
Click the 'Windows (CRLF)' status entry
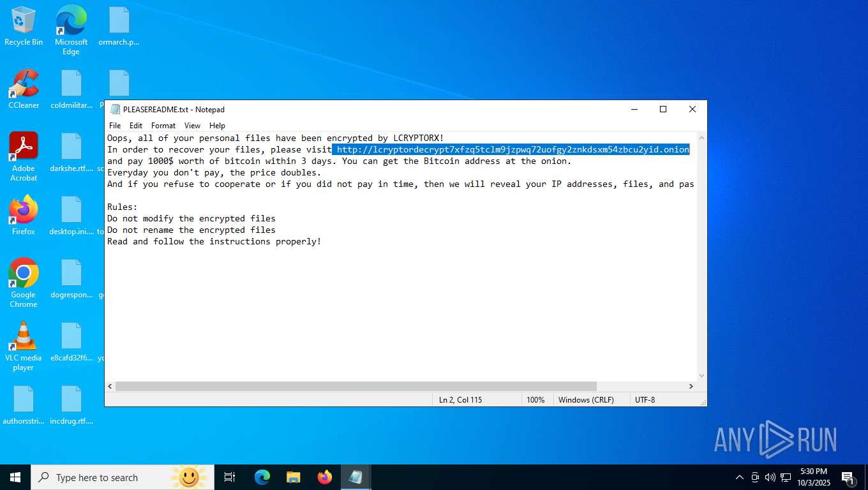[x=586, y=400]
